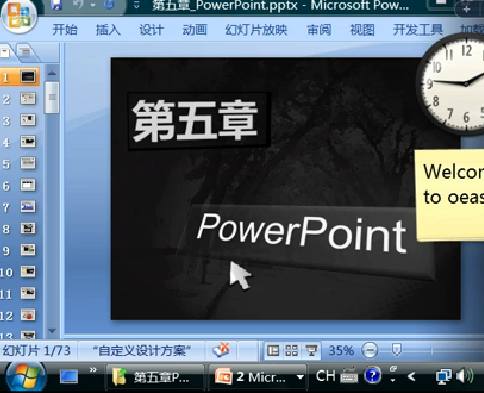Click the zoom out minus button

pos(369,351)
